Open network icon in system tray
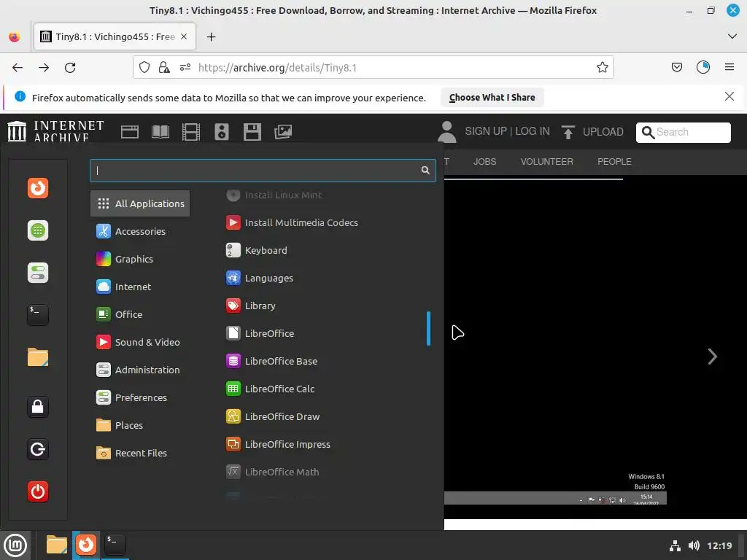 pyautogui.click(x=675, y=545)
